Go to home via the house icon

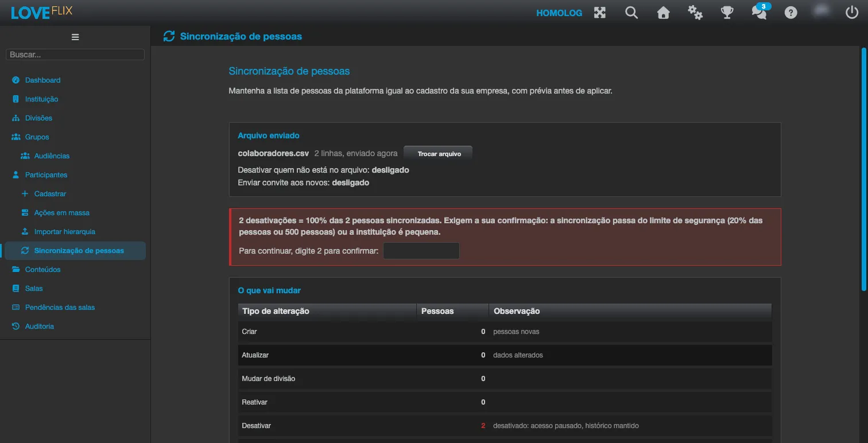(x=664, y=13)
